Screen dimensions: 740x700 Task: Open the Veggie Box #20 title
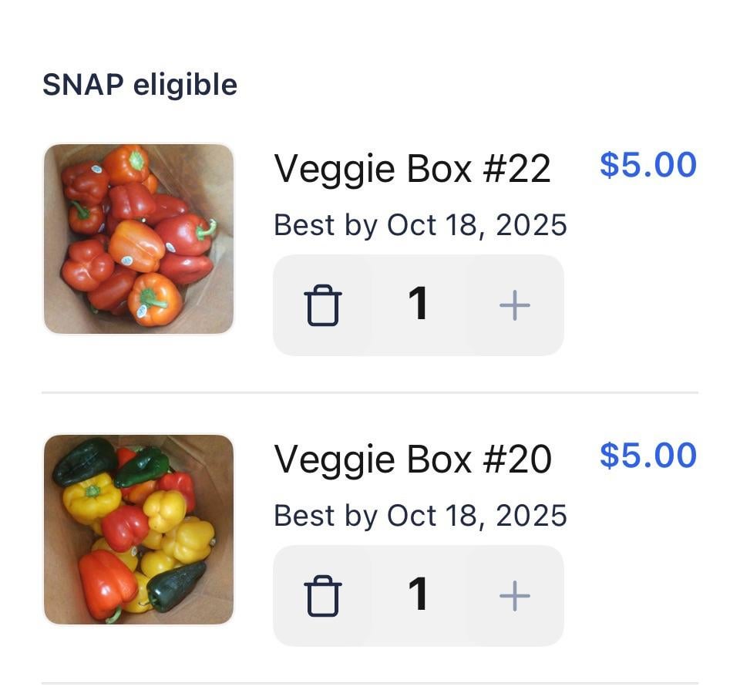[x=412, y=459]
